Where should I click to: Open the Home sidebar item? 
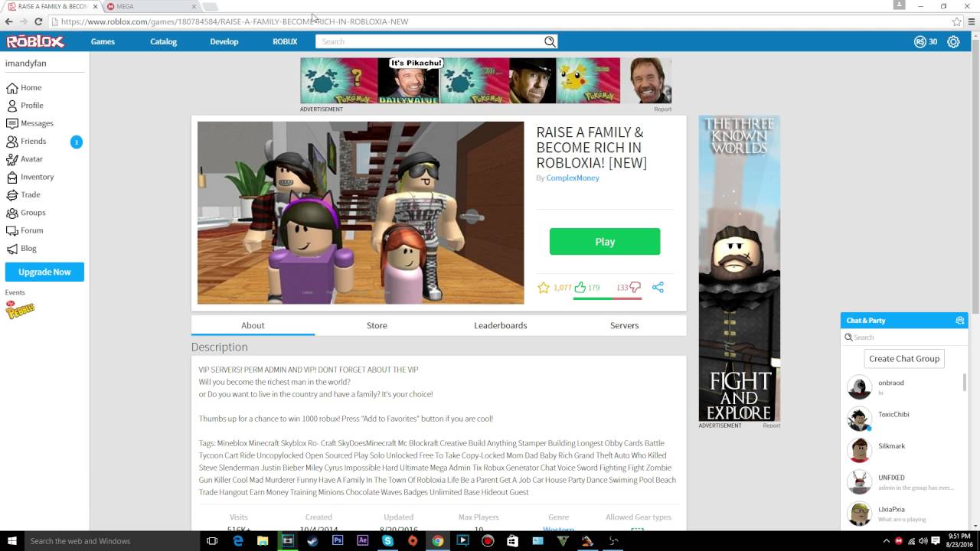pos(24,87)
